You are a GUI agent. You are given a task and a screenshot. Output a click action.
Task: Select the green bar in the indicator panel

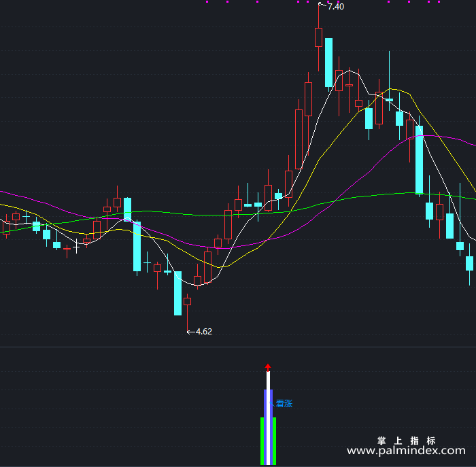click(269, 441)
